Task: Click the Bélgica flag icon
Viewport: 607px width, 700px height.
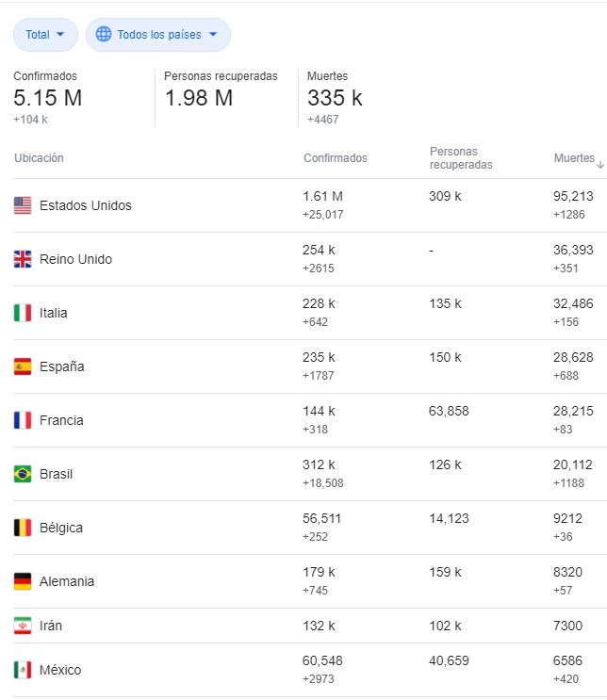Action: pyautogui.click(x=23, y=528)
